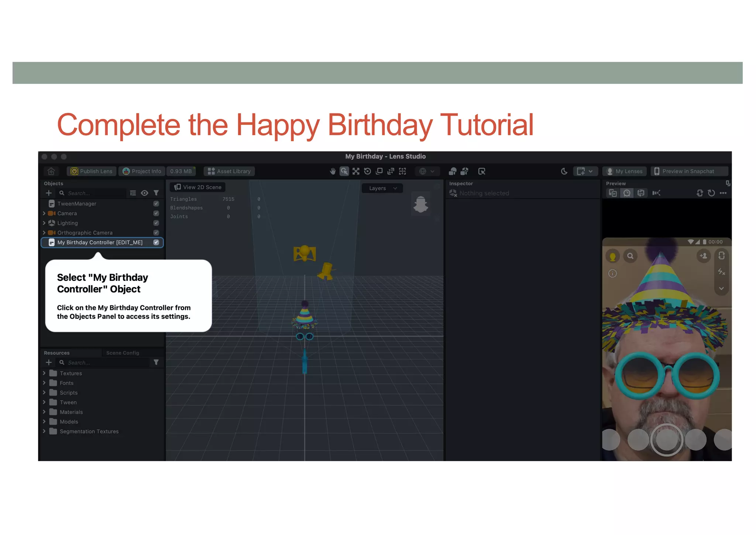Open Project Info
756x535 pixels.
coord(142,171)
